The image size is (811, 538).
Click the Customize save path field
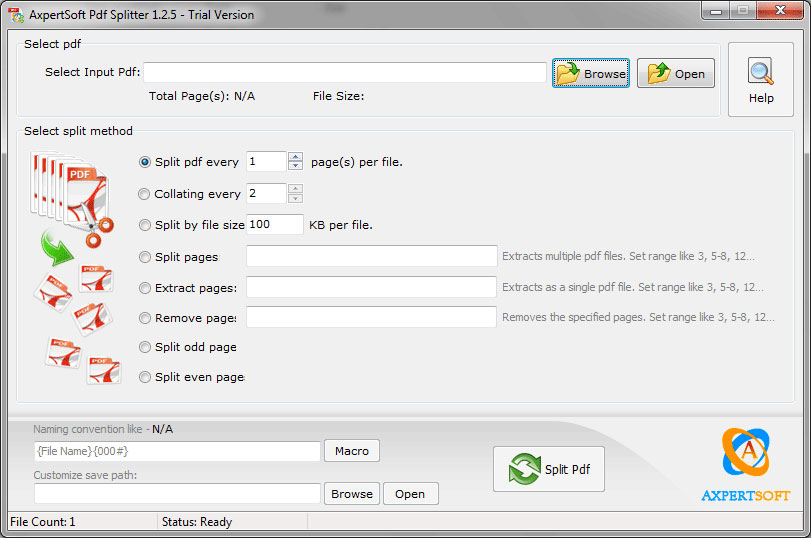coord(177,494)
